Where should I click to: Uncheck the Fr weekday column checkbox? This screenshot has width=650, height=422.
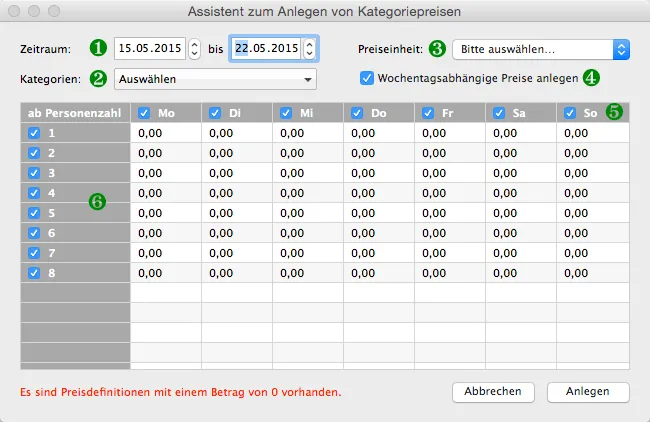click(428, 113)
